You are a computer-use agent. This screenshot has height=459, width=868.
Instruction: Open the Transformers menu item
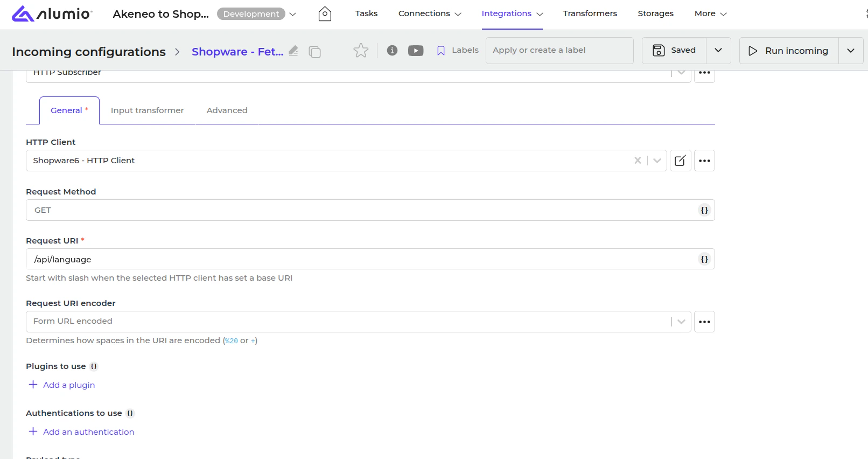[590, 13]
